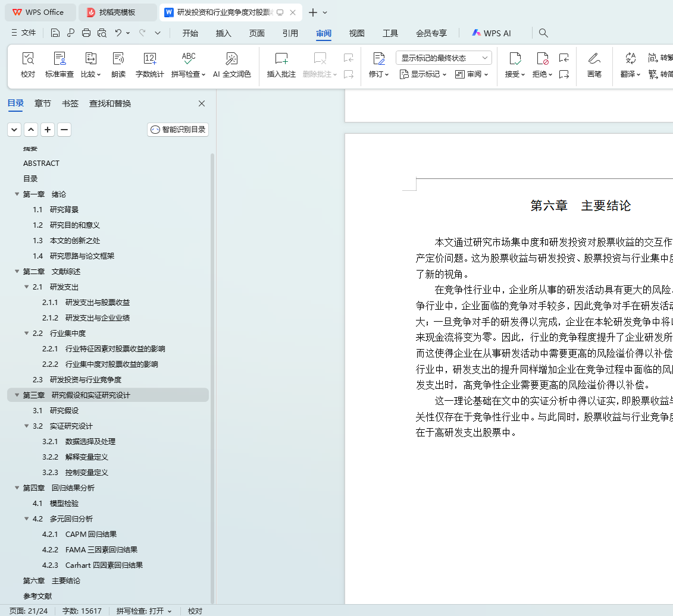
Task: Open the 工具 ribbon tab
Action: pos(390,33)
